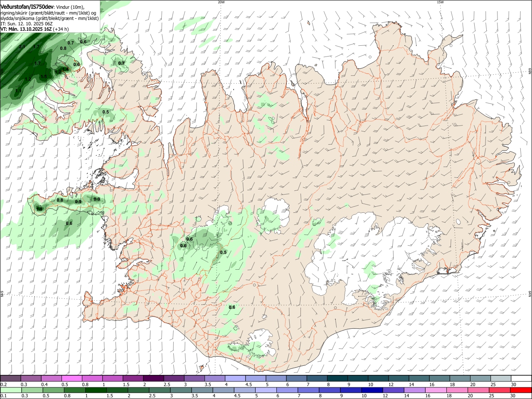Pick the bright magenta 0.5–0.8 snow swatch

72,378
